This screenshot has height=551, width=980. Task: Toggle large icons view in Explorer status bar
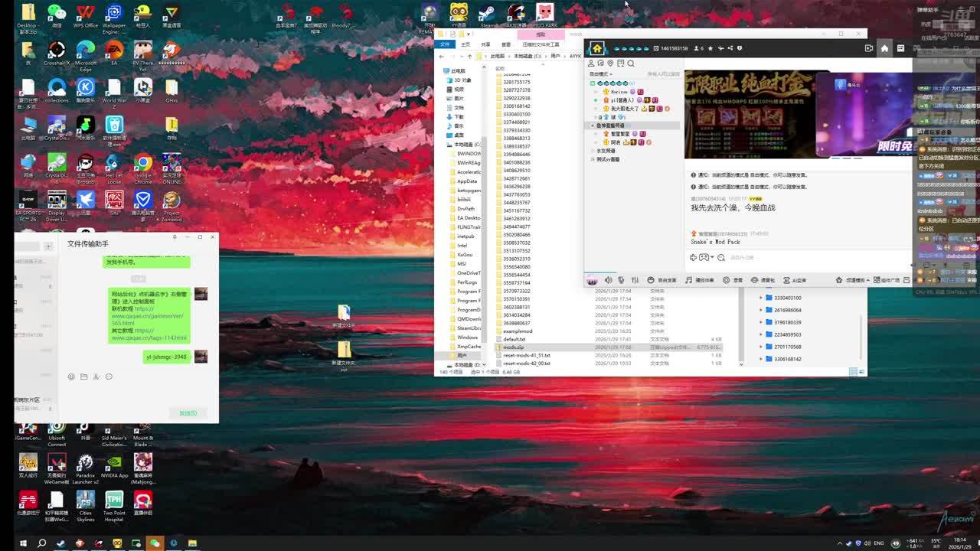(x=861, y=372)
